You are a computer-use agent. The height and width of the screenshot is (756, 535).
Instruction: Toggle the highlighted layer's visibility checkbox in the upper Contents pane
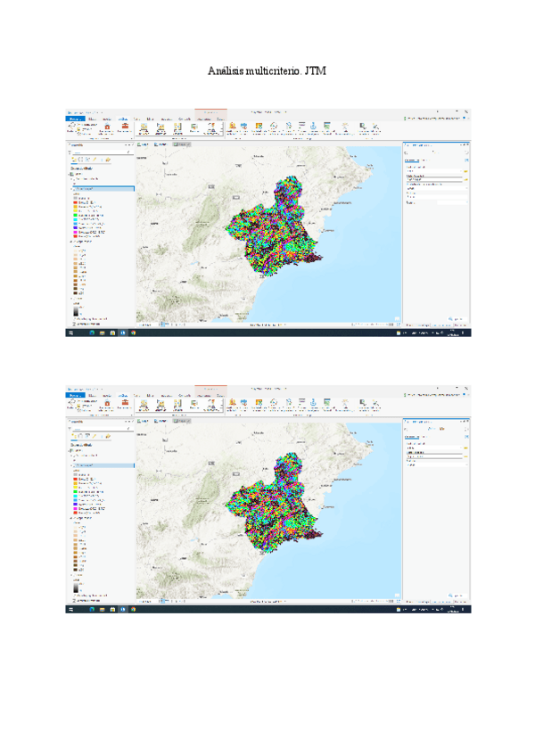tap(74, 189)
